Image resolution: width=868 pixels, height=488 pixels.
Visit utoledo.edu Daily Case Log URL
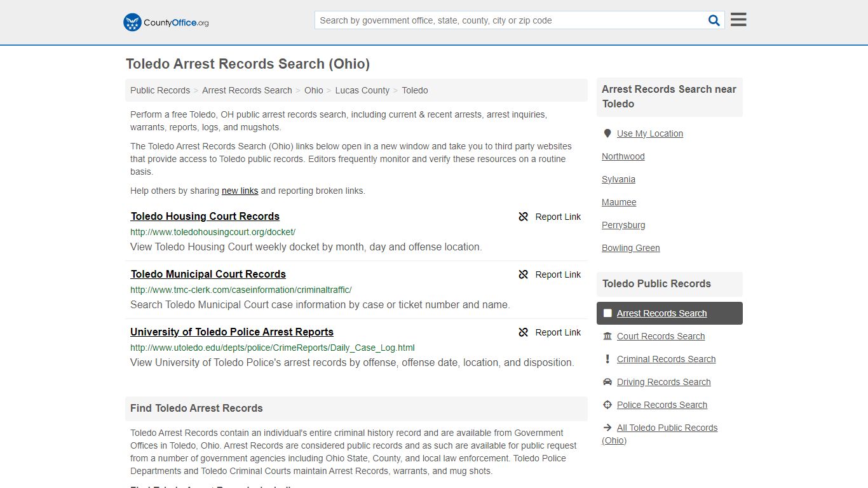click(x=273, y=348)
